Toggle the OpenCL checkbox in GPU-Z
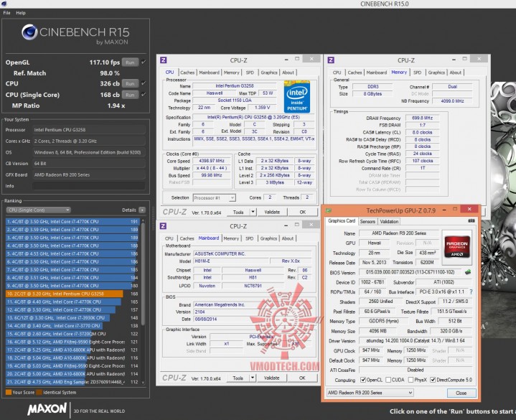The image size is (516, 420). tap(363, 380)
